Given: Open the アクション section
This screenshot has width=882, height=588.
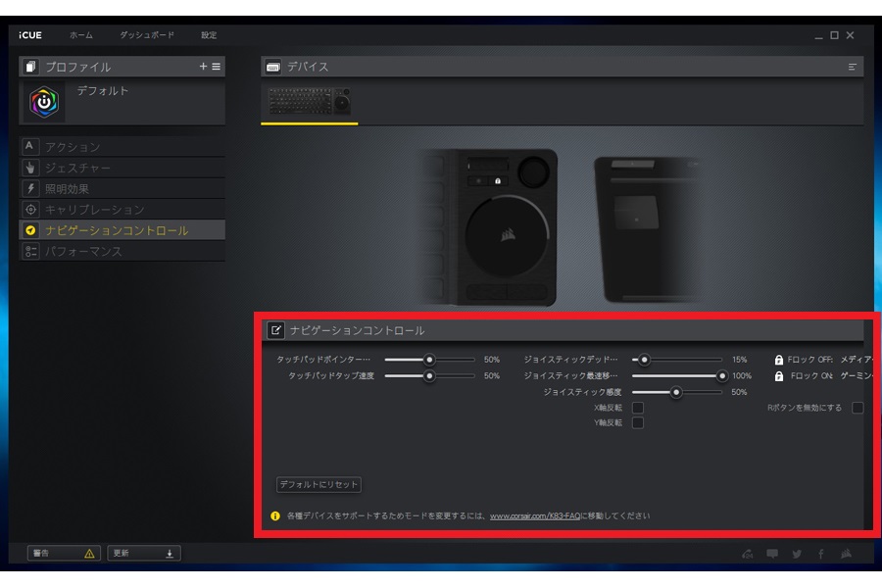Looking at the screenshot, I should [x=122, y=147].
